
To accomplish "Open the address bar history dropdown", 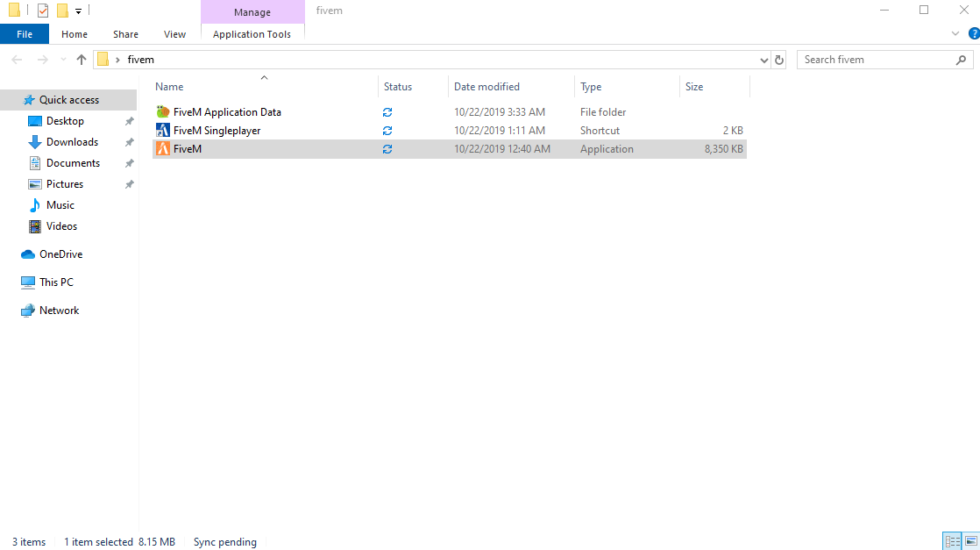I will coord(763,60).
